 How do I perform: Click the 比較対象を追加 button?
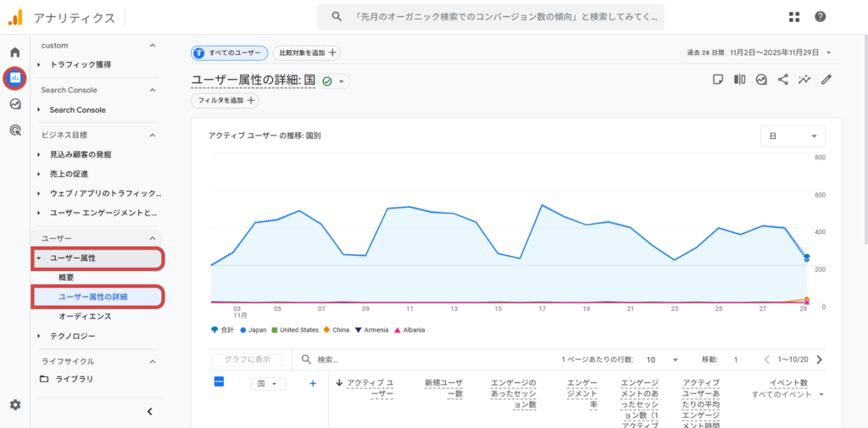[x=306, y=53]
